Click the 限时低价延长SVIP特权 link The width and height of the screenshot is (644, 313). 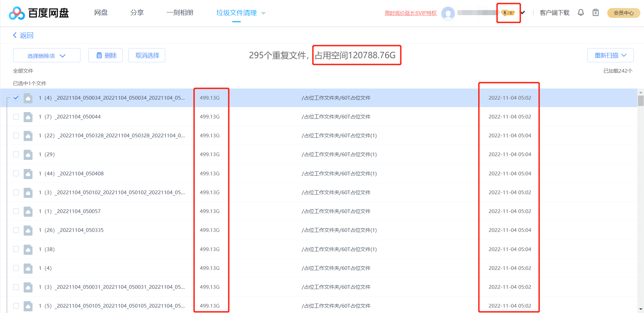pyautogui.click(x=410, y=13)
